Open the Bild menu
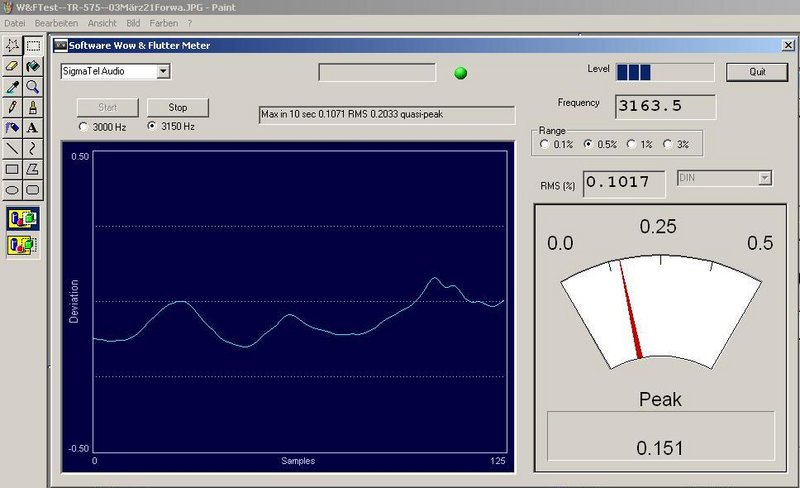Screen dimensions: 800x488 [x=133, y=23]
